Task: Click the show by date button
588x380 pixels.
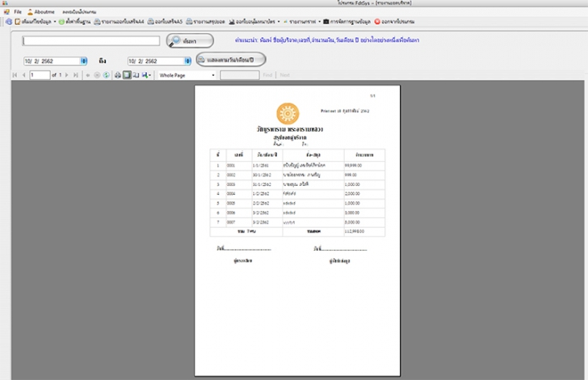Action: (231, 59)
